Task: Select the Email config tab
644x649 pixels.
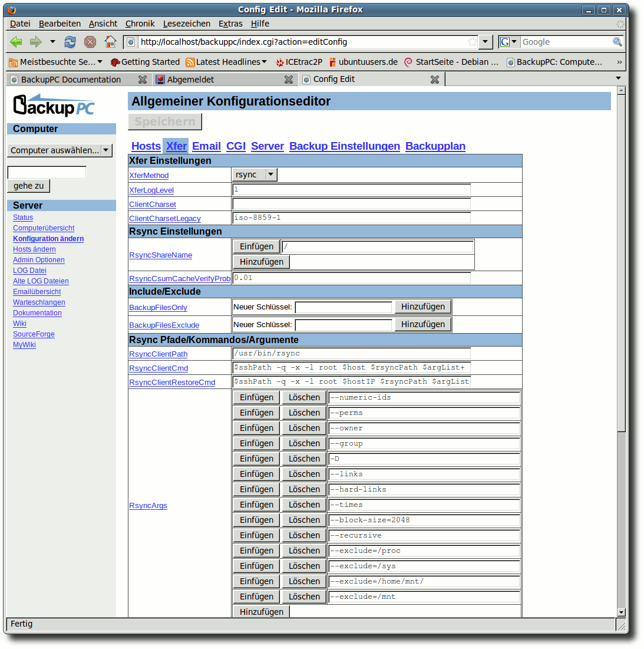Action: pyautogui.click(x=206, y=146)
